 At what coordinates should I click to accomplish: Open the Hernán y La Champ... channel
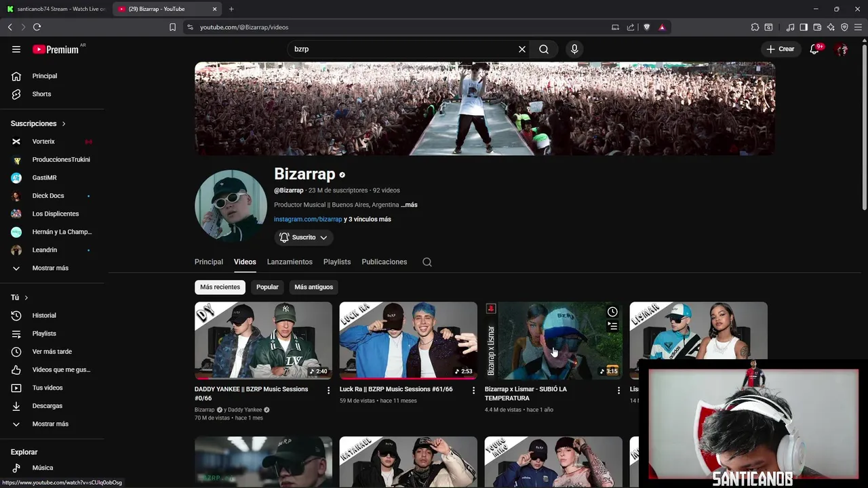[53, 232]
